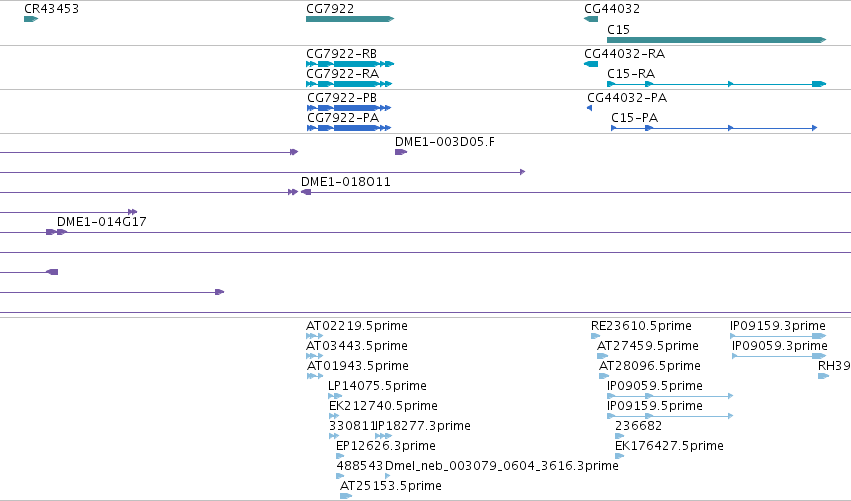
Task: Select the CG44032-RA transcript glyph
Action: pos(591,64)
